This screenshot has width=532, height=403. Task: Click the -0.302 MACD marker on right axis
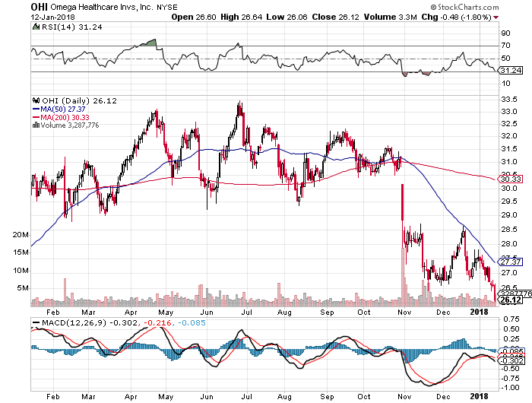click(x=512, y=360)
